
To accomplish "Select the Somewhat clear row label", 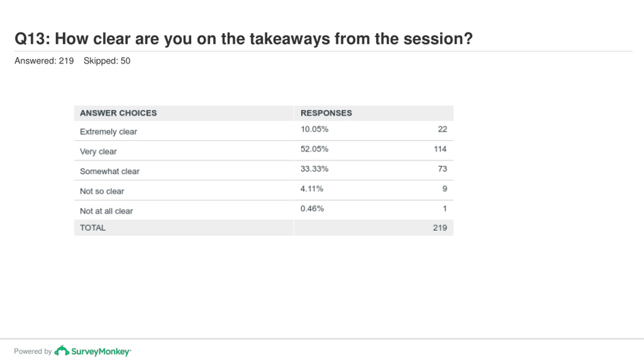I will click(x=109, y=171).
